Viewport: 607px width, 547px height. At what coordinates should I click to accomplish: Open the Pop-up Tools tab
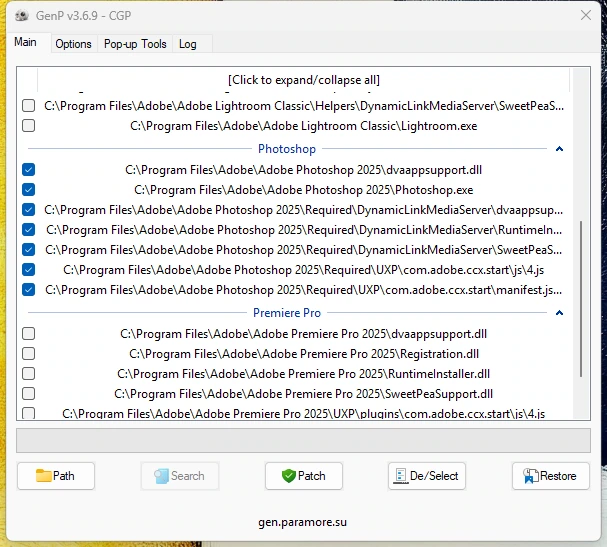pos(135,44)
